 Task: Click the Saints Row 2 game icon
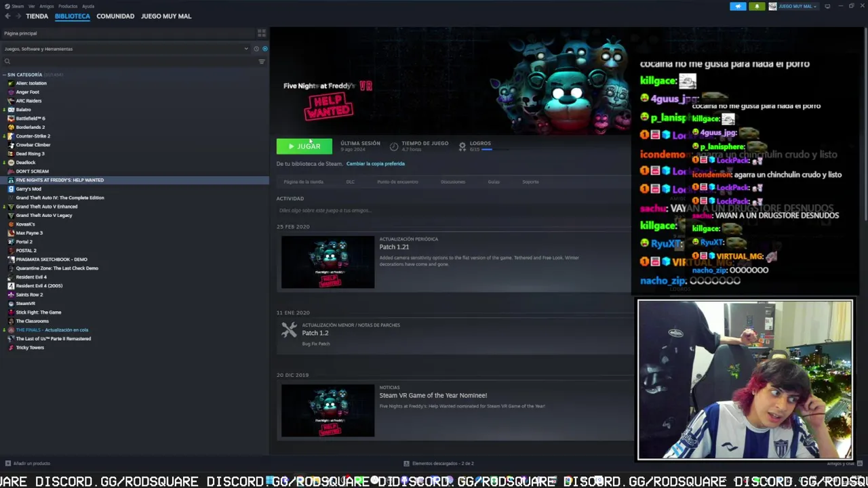pyautogui.click(x=11, y=295)
